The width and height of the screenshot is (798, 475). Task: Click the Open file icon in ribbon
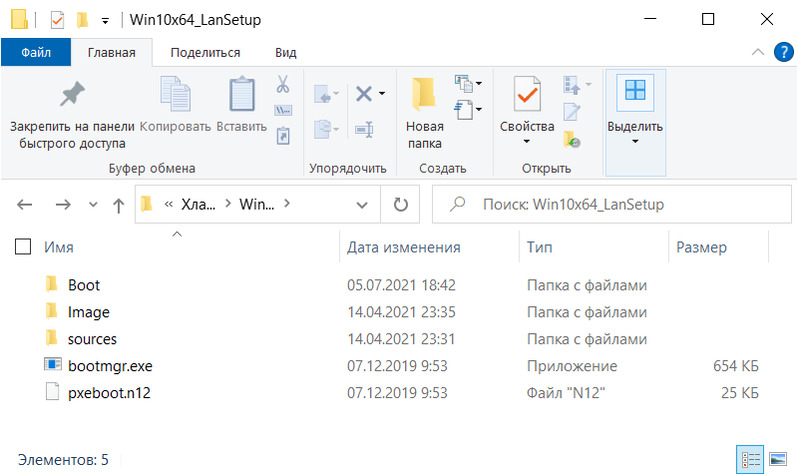(x=572, y=85)
